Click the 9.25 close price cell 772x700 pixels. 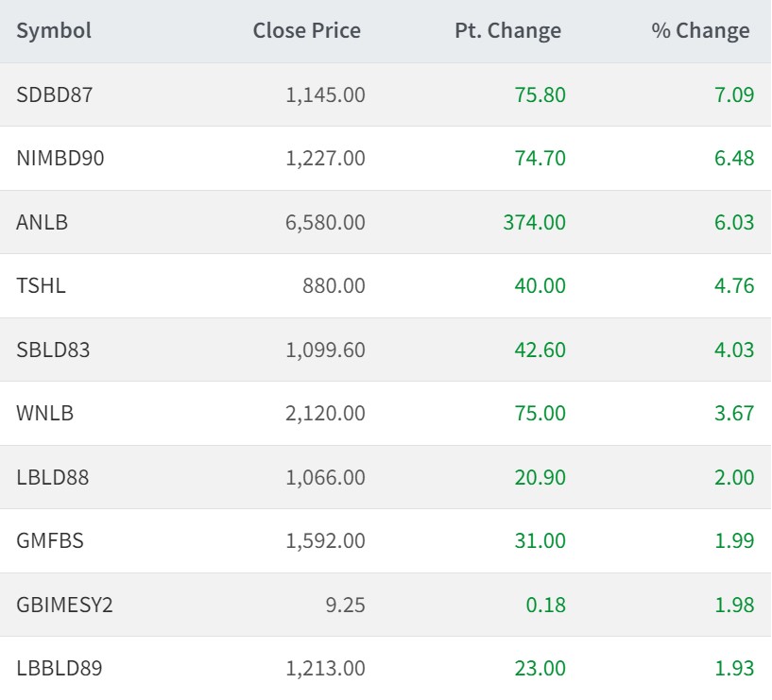pyautogui.click(x=347, y=605)
